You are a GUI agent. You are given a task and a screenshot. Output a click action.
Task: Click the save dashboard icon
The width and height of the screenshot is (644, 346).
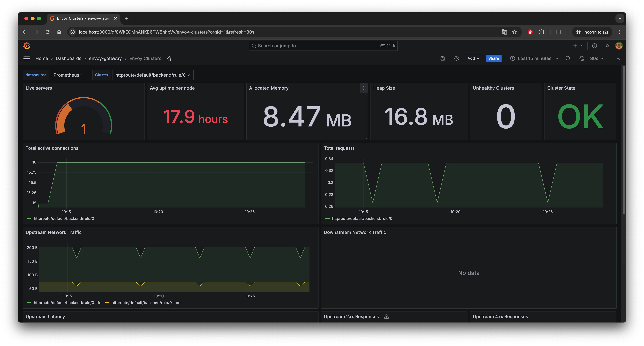(442, 58)
